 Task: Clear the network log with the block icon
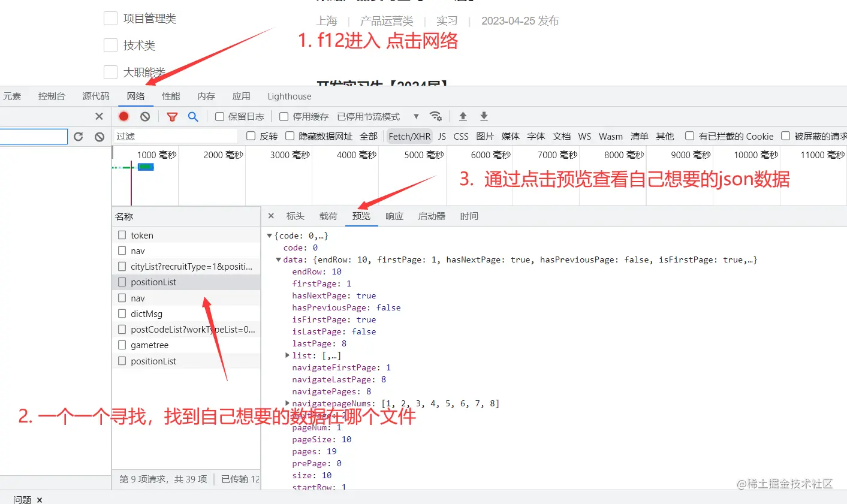tap(145, 116)
